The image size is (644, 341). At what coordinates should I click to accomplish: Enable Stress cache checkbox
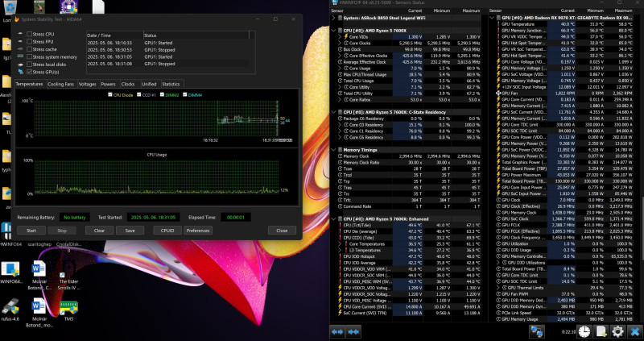[x=30, y=49]
